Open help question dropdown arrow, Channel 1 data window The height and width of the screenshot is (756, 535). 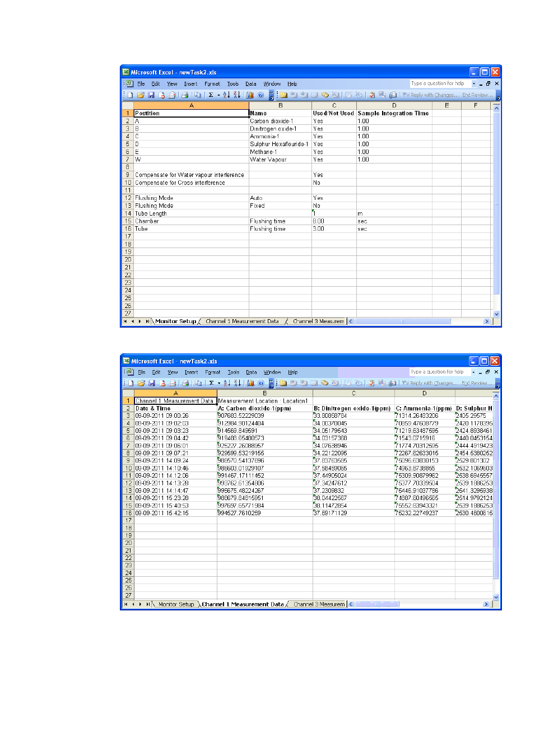click(473, 372)
